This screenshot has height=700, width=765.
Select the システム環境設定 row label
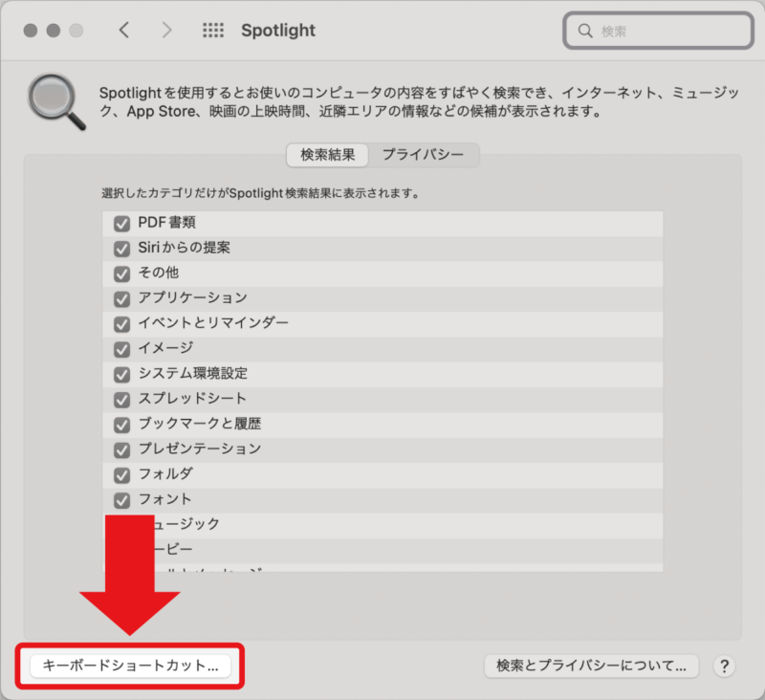[x=193, y=373]
